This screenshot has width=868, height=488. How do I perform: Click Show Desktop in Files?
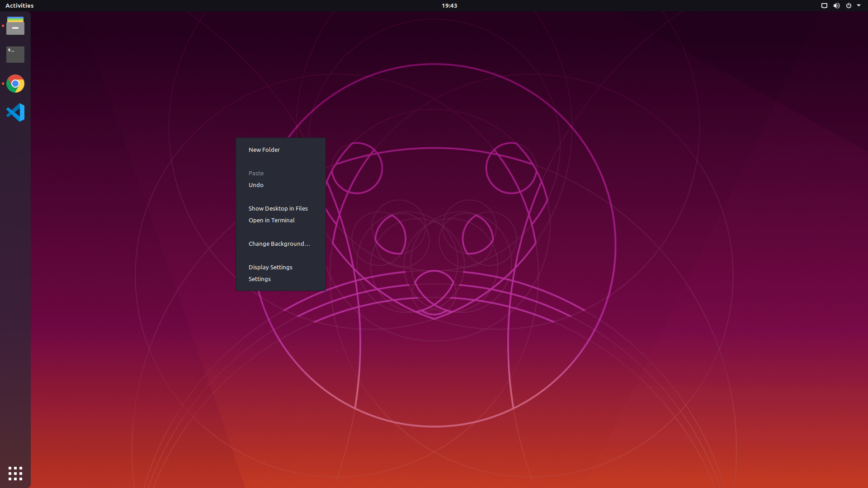[280, 208]
